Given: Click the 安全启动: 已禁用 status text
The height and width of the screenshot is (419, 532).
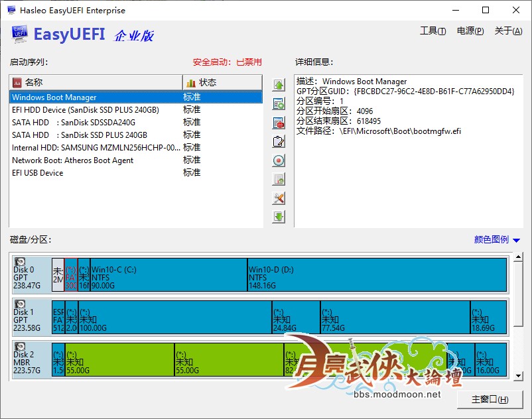Looking at the screenshot, I should [227, 62].
